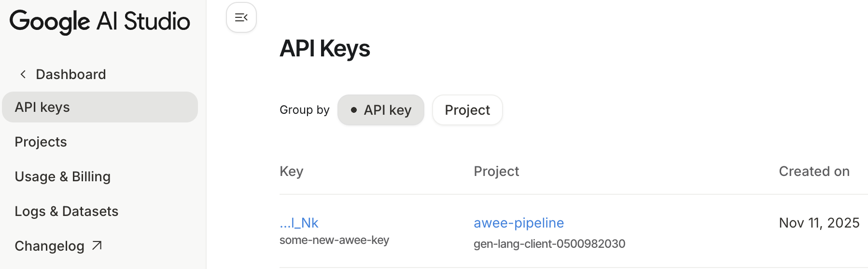Click the selected dot in API key chip
868x269 pixels.
(x=354, y=110)
